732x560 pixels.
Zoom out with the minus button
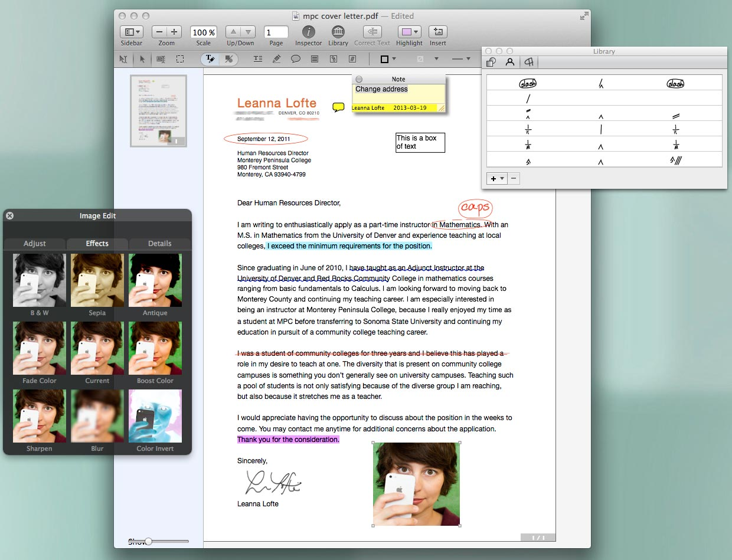159,32
